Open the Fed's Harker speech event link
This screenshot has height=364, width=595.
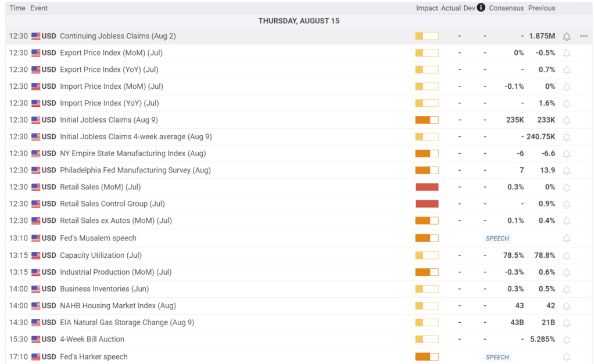[x=94, y=356]
